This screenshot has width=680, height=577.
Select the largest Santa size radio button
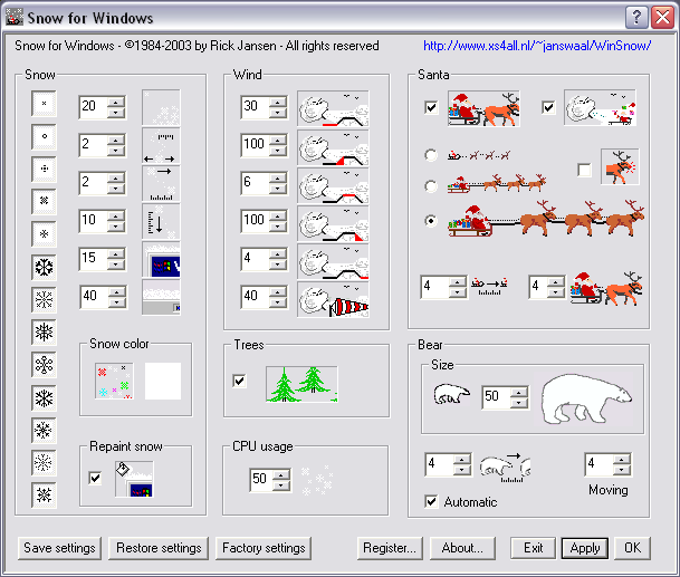pyautogui.click(x=431, y=221)
